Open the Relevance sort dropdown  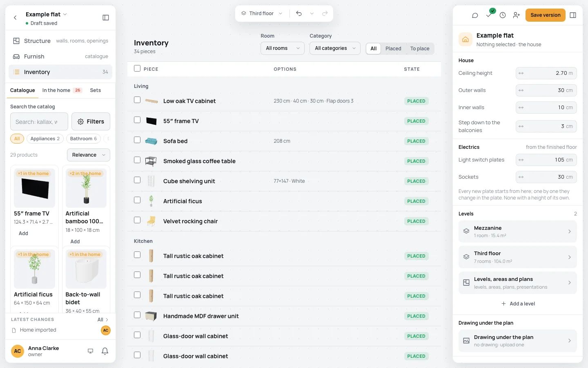(x=89, y=155)
